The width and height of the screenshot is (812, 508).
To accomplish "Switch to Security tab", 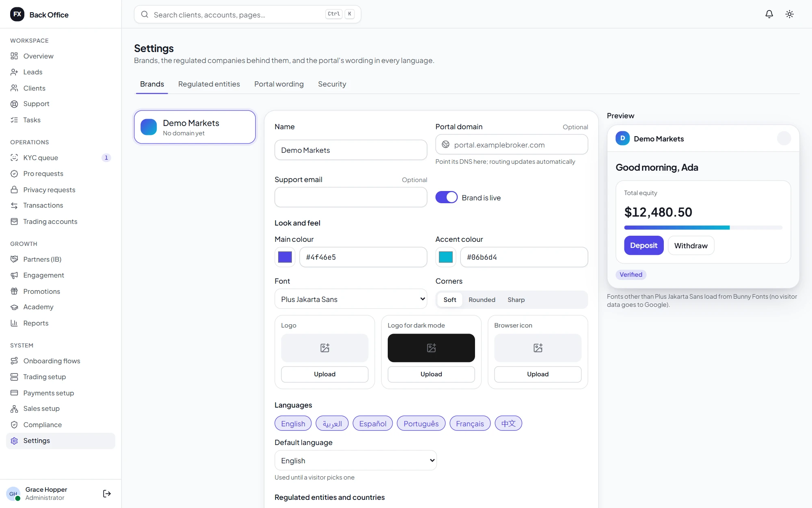I will 332,84.
